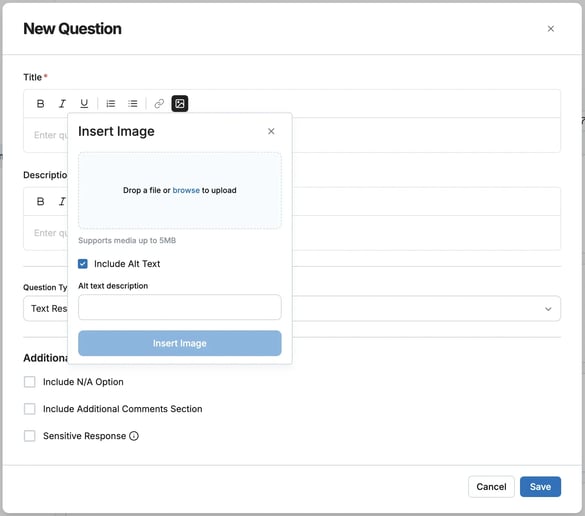Tick the Sensitive Response checkbox
Viewport: 585px width, 516px height.
point(29,436)
